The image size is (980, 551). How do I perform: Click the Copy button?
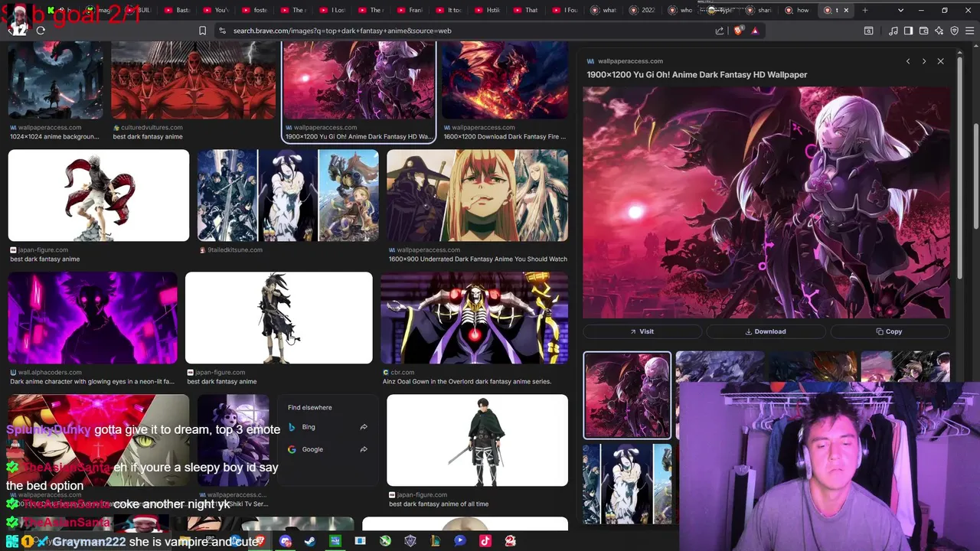(889, 331)
